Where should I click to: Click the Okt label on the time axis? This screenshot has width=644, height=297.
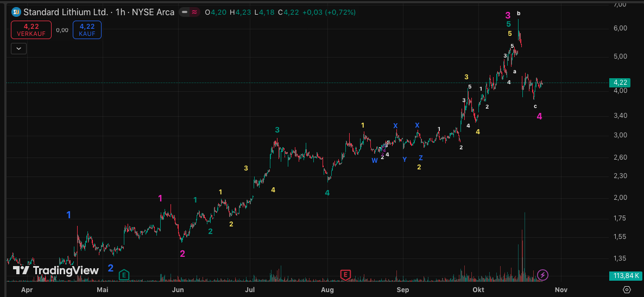pos(478,290)
